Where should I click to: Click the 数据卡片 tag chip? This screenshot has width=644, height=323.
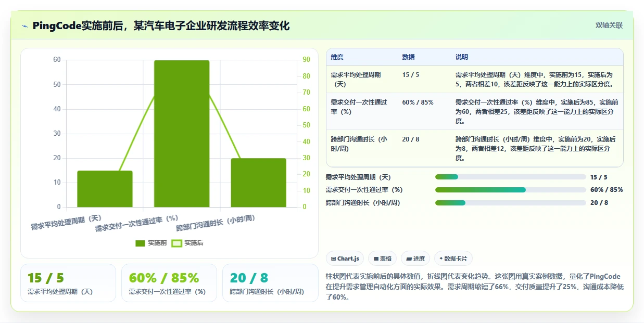coord(453,259)
